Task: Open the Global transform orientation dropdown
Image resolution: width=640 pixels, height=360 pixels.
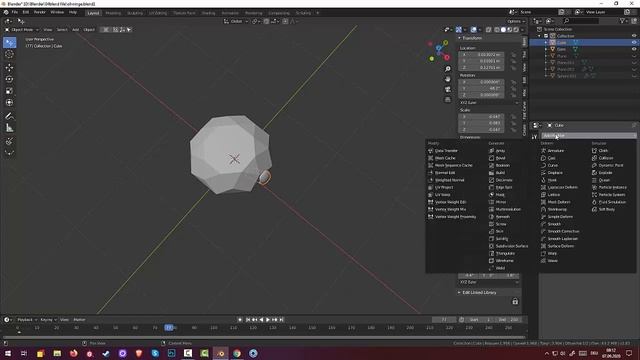Action: [x=236, y=21]
